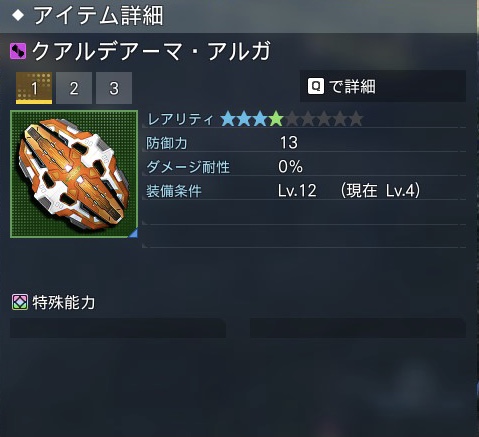This screenshot has width=479, height=437.
Task: Click the item name クアルデアーマ・アルガ
Action: (151, 51)
